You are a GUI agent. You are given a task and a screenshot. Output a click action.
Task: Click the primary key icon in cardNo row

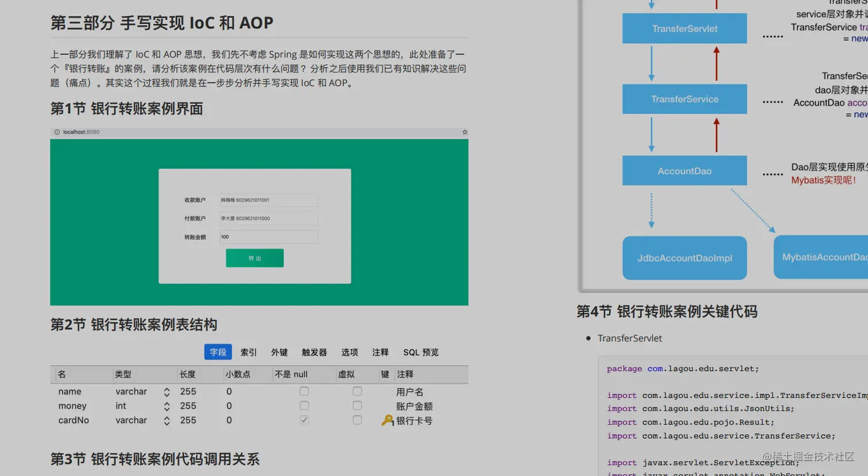coord(387,420)
